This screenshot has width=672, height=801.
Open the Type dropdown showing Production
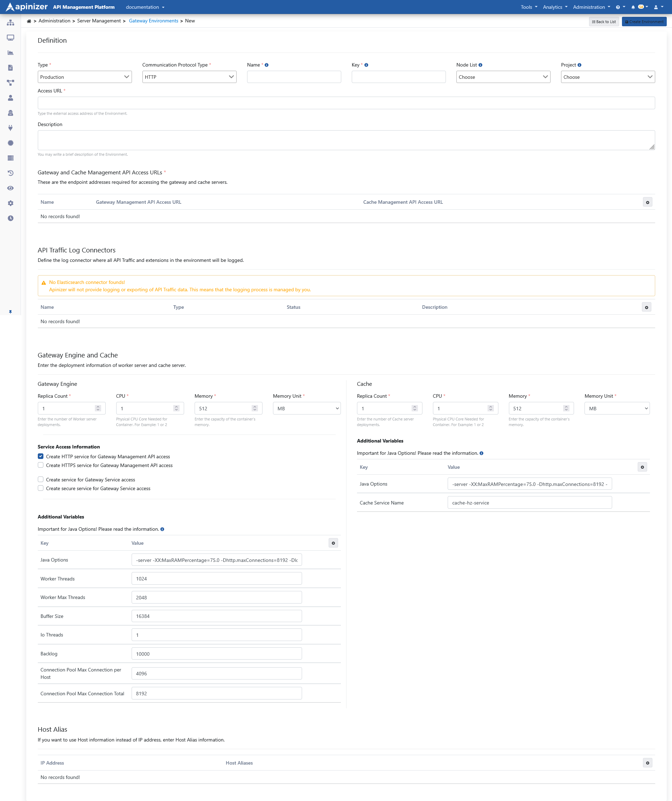click(x=85, y=77)
